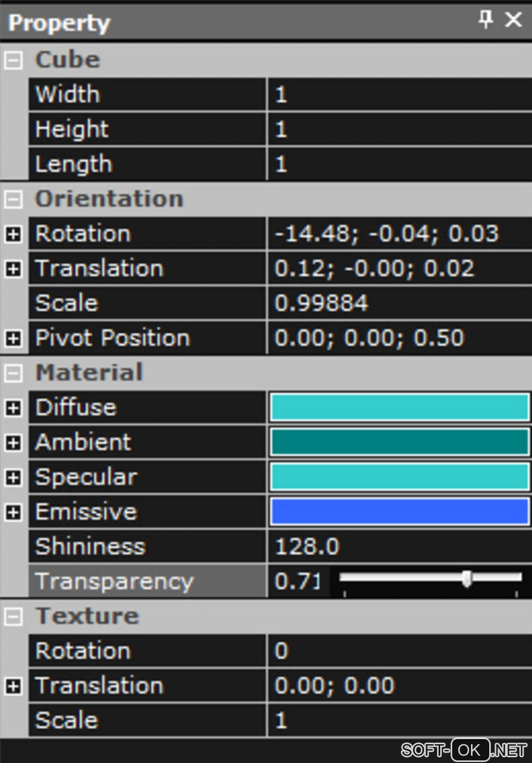
Task: Edit the Height value field
Action: tap(400, 129)
